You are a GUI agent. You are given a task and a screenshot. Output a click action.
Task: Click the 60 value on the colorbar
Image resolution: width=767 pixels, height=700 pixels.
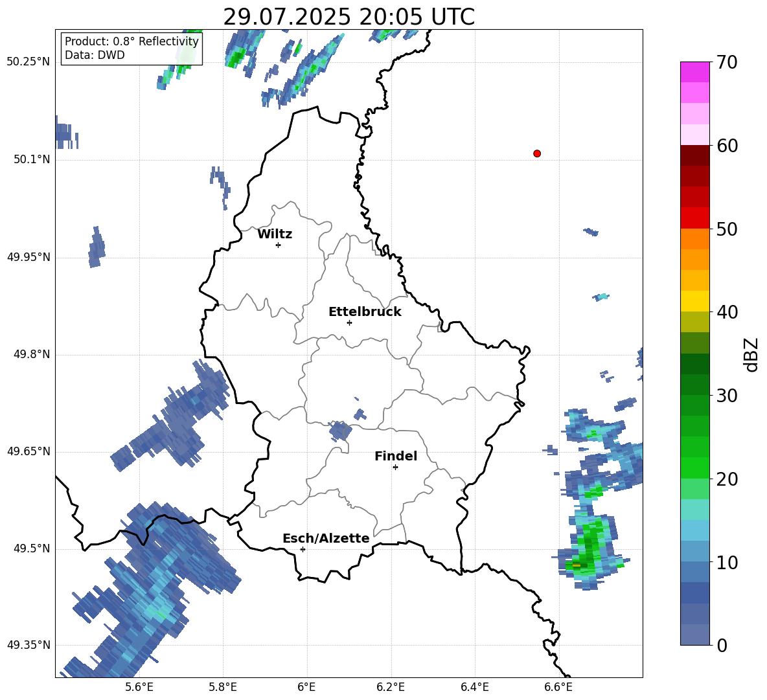click(x=726, y=146)
